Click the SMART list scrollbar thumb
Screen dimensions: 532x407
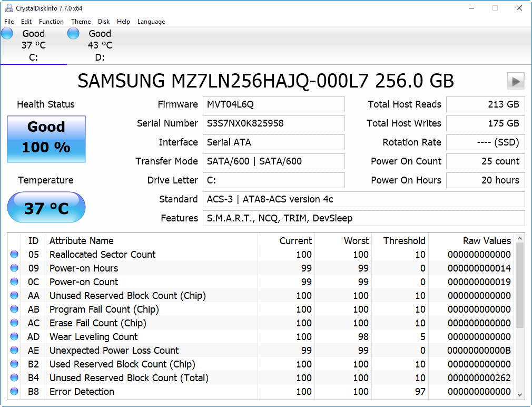519,286
